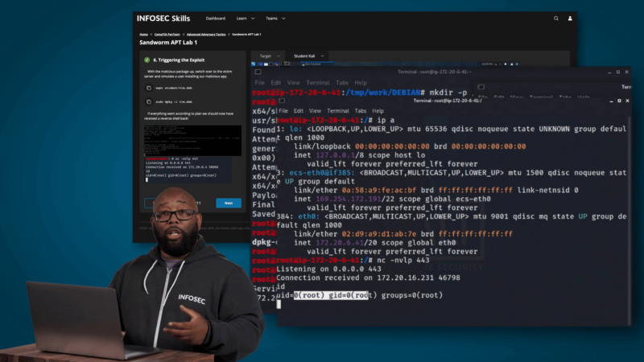Open the Target tab dropdown arrow
Screen dimensions: 644x362
click(x=279, y=56)
